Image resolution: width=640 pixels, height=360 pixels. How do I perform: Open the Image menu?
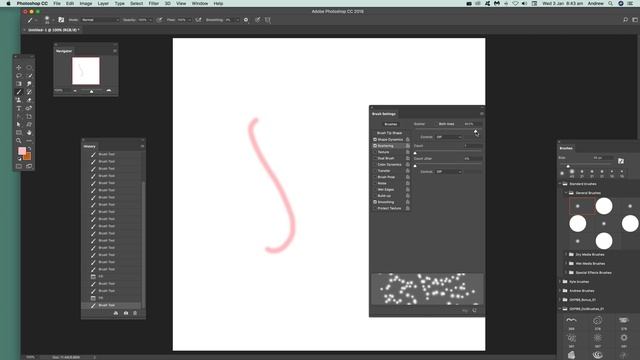point(85,3)
